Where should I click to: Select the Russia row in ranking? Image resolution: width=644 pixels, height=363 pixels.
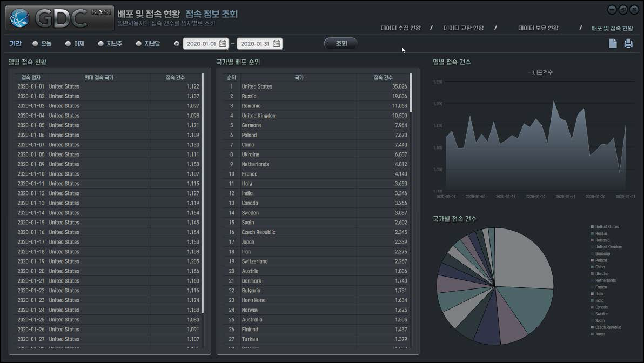coord(316,96)
